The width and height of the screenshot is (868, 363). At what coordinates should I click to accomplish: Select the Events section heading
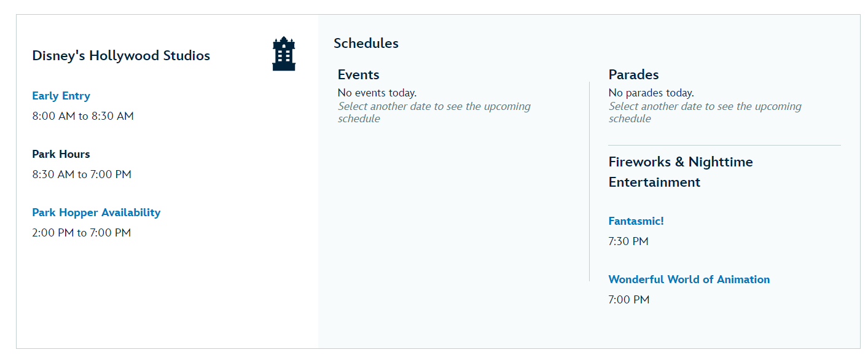tap(359, 75)
